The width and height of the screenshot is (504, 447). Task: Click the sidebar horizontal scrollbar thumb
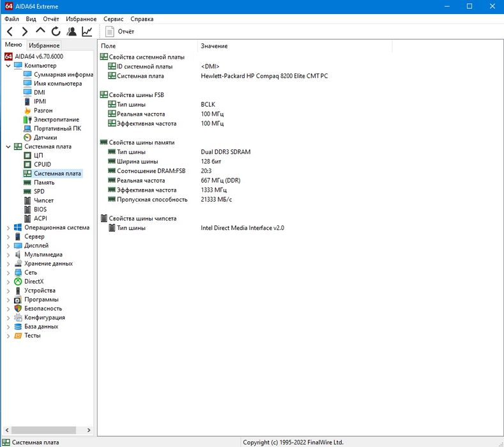[43, 430]
